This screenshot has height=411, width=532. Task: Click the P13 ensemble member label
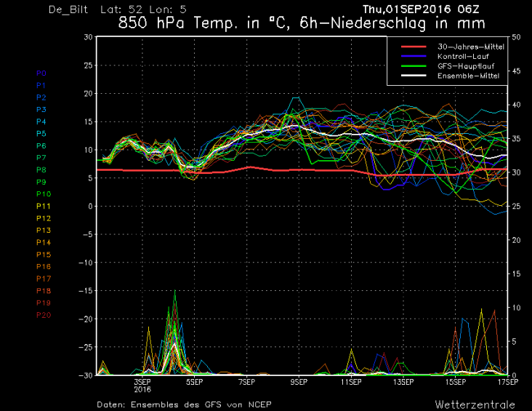pyautogui.click(x=44, y=231)
